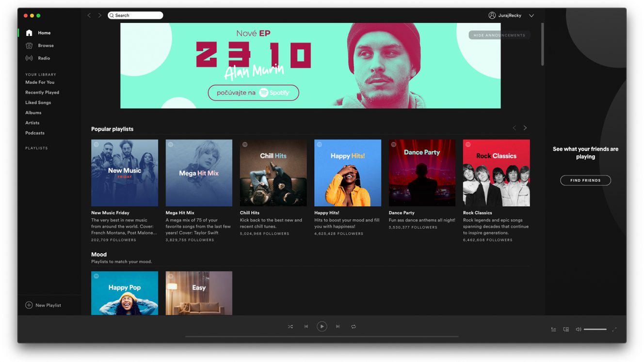Screen dimensions: 644x362
Task: Mute with the volume speaker icon
Action: click(x=578, y=330)
